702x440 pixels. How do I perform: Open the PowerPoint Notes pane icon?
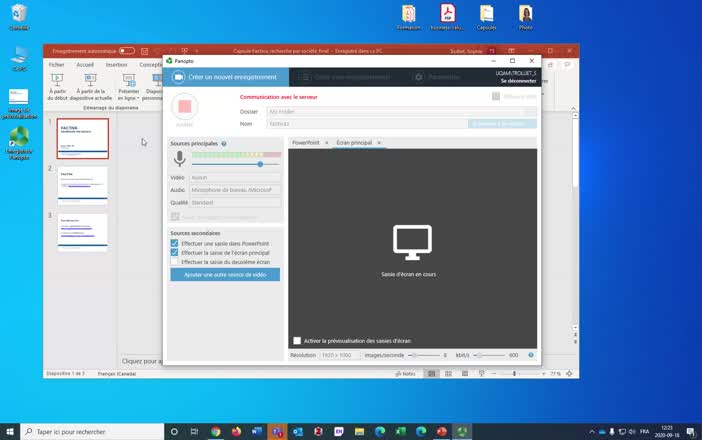point(406,373)
